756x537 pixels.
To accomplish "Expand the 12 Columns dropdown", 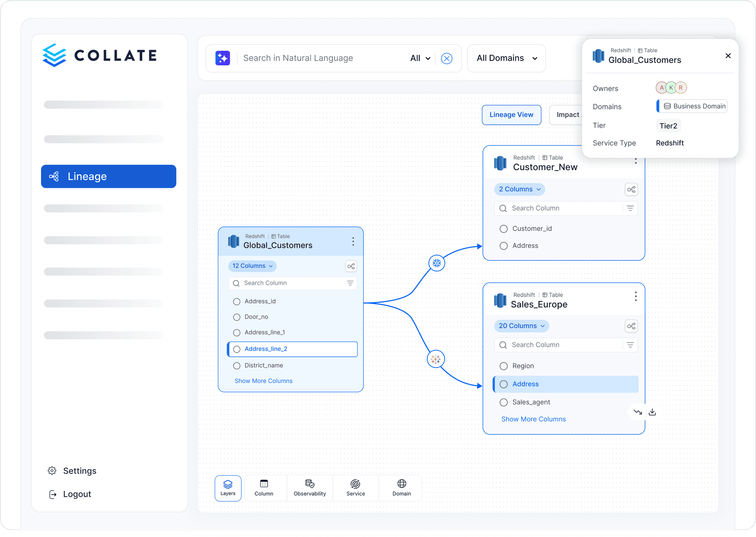I will (x=252, y=266).
